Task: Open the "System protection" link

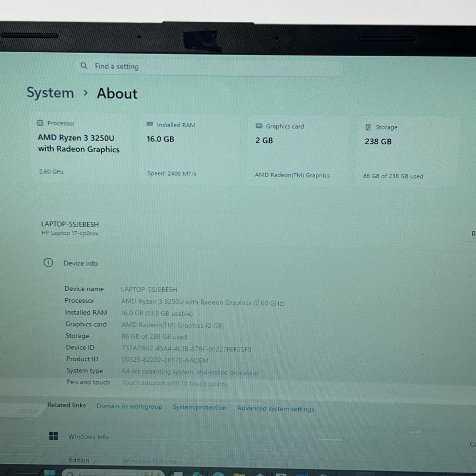Action: point(200,407)
